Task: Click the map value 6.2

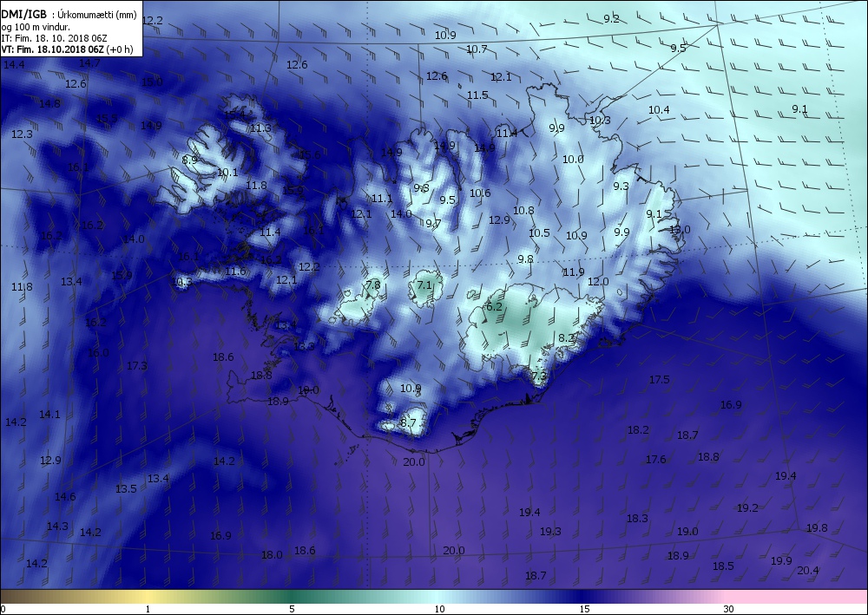Action: point(494,306)
